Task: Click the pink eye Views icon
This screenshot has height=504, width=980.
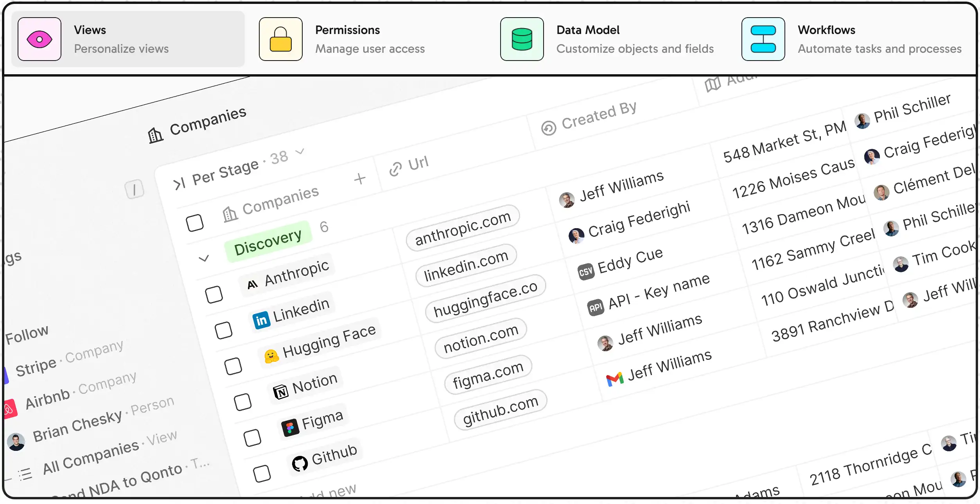Action: pos(39,39)
